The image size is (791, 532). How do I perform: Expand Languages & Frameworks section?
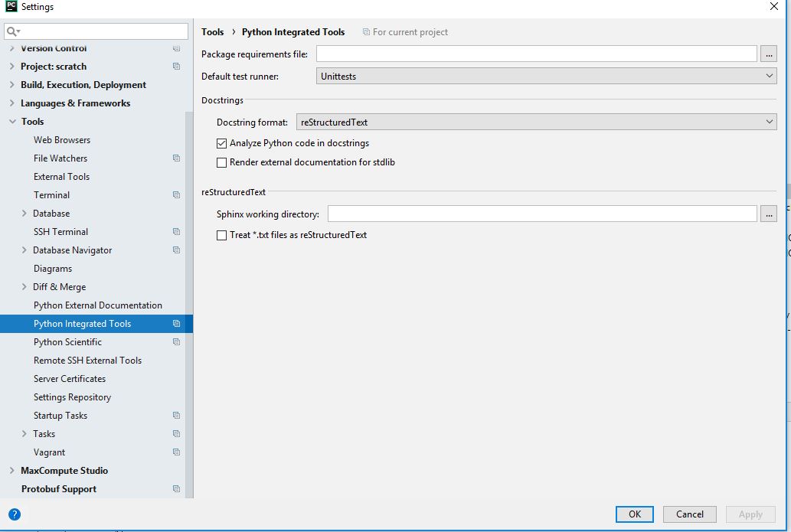pyautogui.click(x=11, y=103)
